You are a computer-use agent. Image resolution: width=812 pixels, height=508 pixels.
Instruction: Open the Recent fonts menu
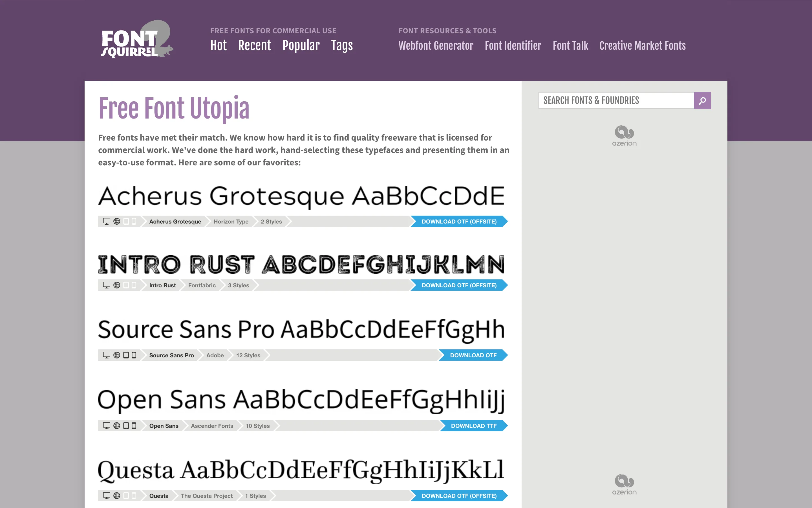255,45
